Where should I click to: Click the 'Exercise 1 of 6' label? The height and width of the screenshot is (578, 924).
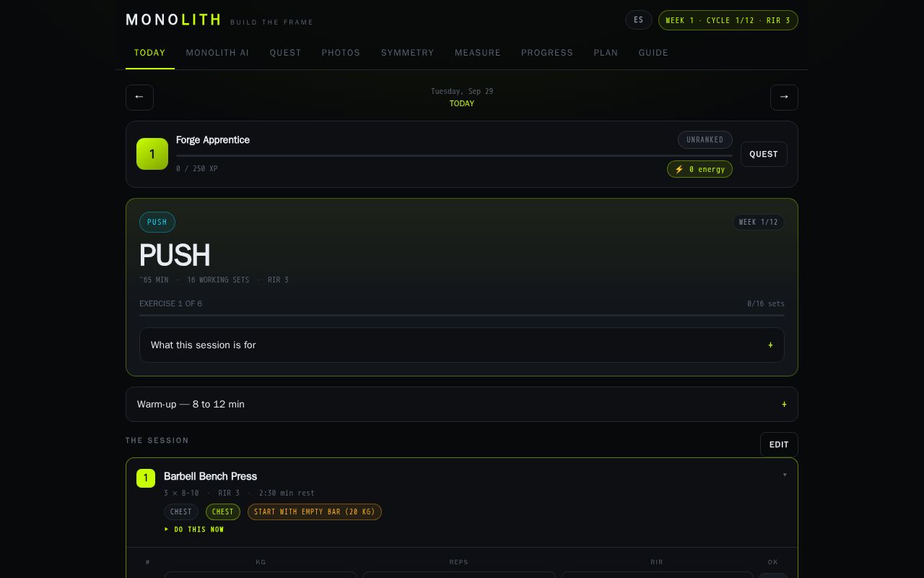pyautogui.click(x=171, y=303)
